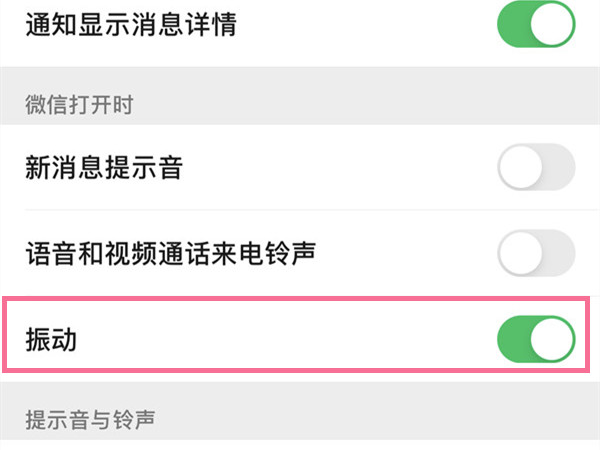The height and width of the screenshot is (450, 600).
Task: Click the gray track of 新消息提示音 switch
Action: (560, 168)
